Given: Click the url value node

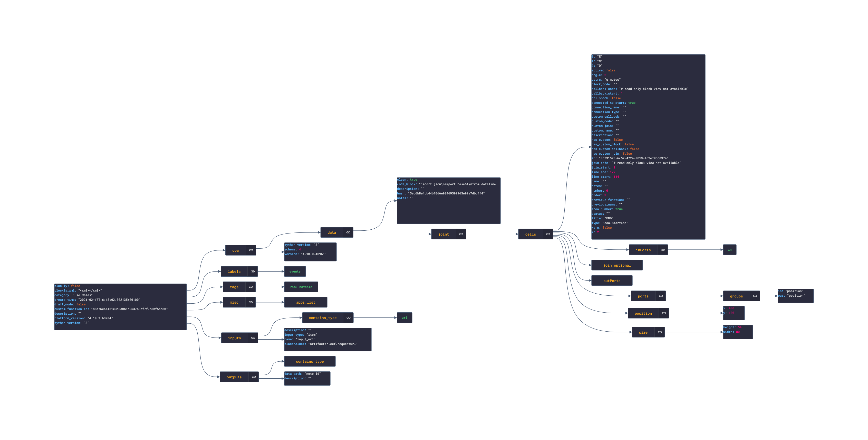Looking at the screenshot, I should click(x=404, y=318).
